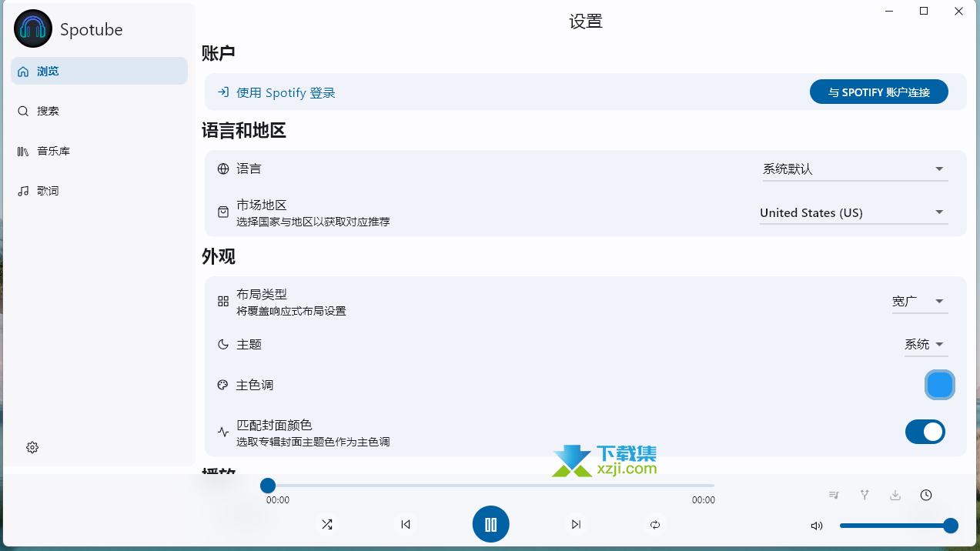Screen dimensions: 980x551
Task: Minimize the Spotube window
Action: click(889, 11)
